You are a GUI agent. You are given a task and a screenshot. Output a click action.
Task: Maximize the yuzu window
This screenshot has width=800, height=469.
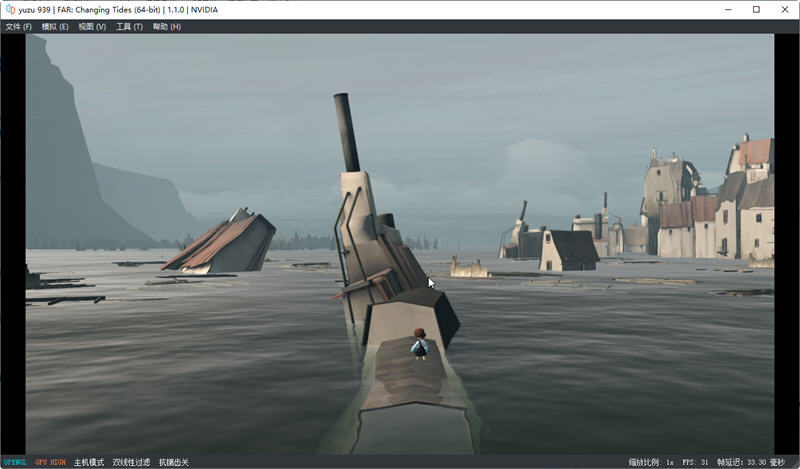point(756,9)
